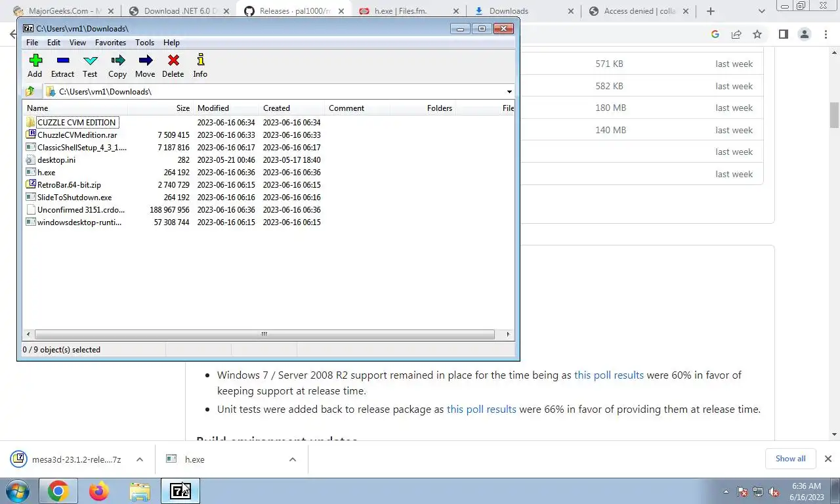Viewport: 840px width, 504px height.
Task: Open Chrome profile avatar icon
Action: point(804,34)
